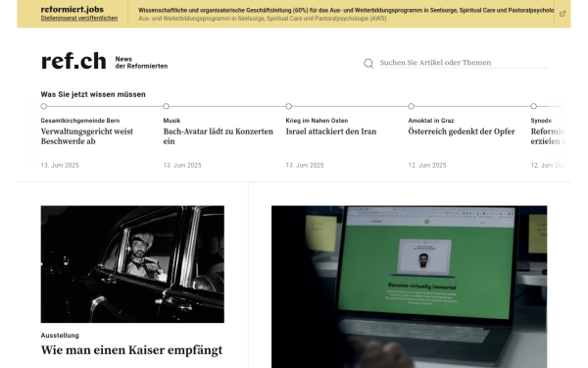Click the Gesamtkirchgemeinde Bern category label
Viewport: 588px width, 368px height.
pyautogui.click(x=80, y=121)
